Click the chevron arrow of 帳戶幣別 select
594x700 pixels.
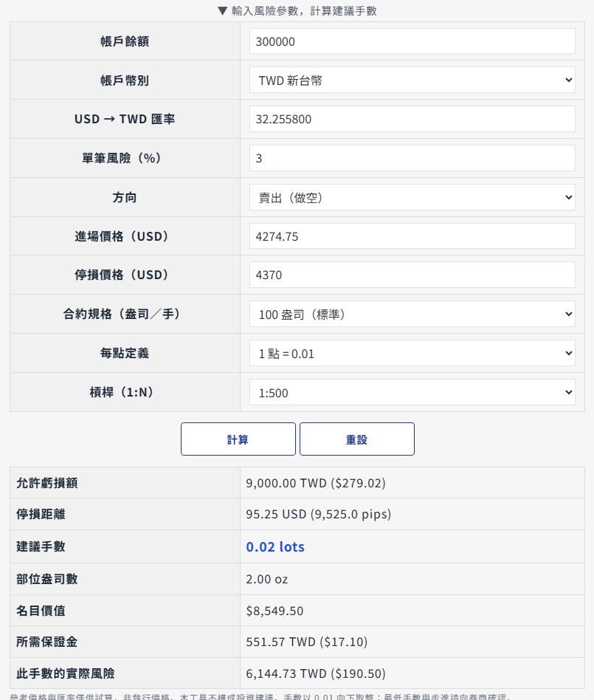[569, 80]
